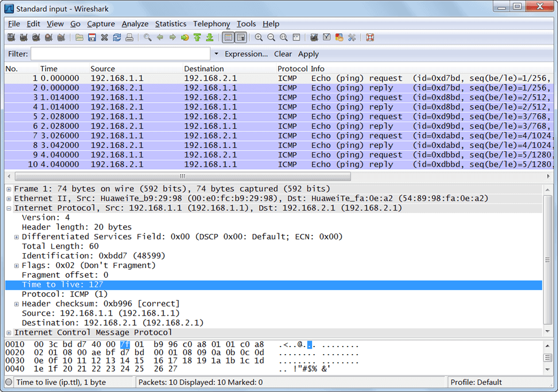The width and height of the screenshot is (558, 392).
Task: Click the Find packet magnifier icon
Action: tap(147, 37)
